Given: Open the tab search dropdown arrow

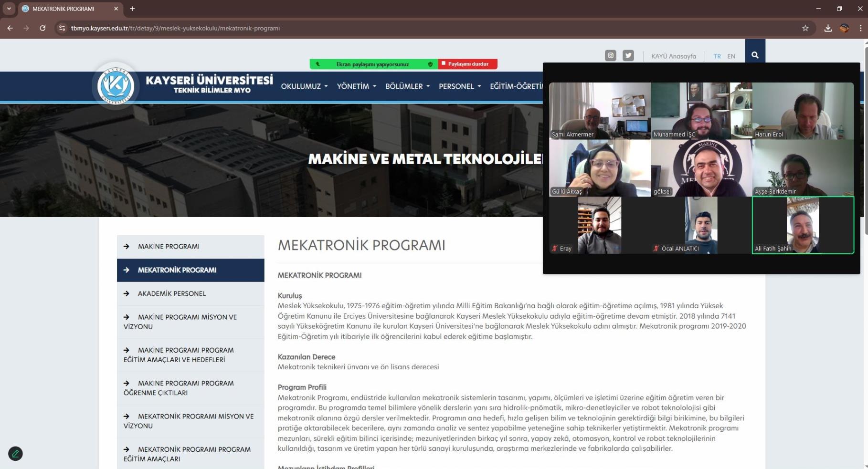Looking at the screenshot, I should point(9,9).
